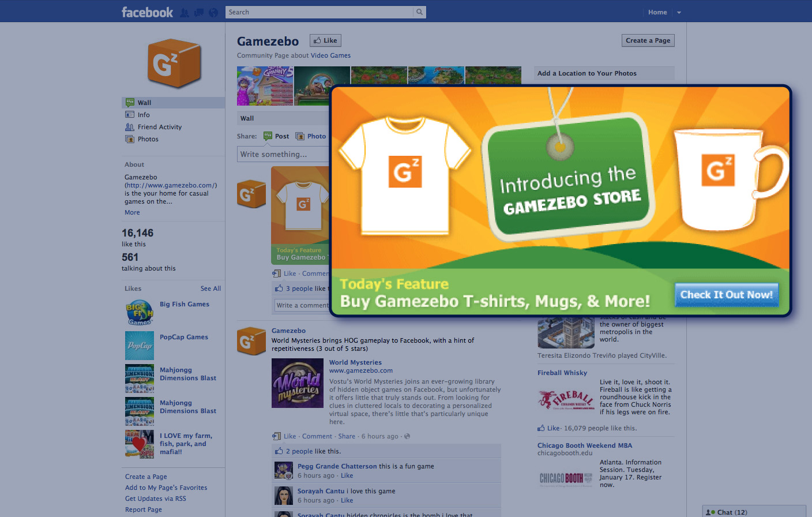Open the first Mahjongg Dimensions Blast thumbnail icon
The width and height of the screenshot is (812, 517).
pos(140,379)
